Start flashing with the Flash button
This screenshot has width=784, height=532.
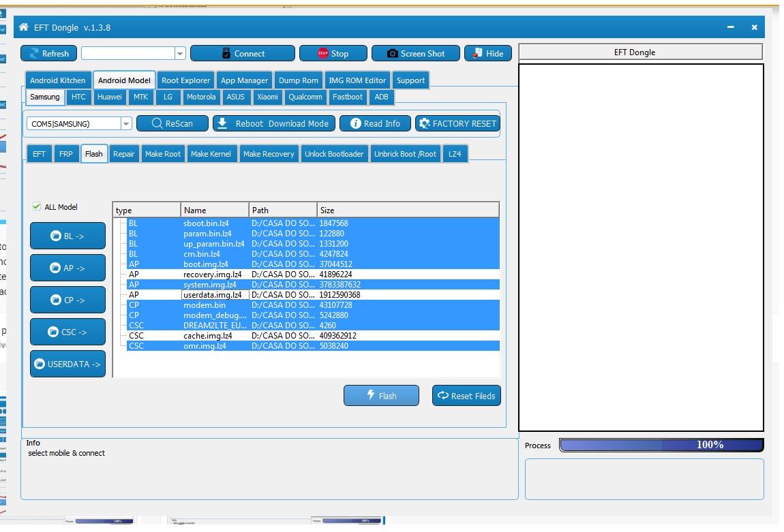tap(382, 396)
